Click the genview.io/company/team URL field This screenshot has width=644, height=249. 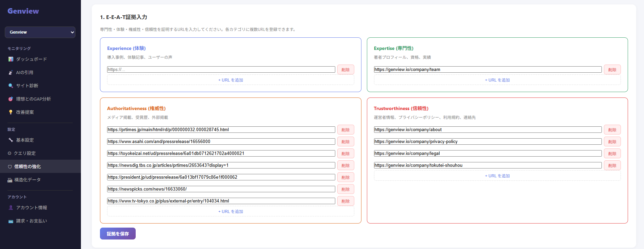488,70
